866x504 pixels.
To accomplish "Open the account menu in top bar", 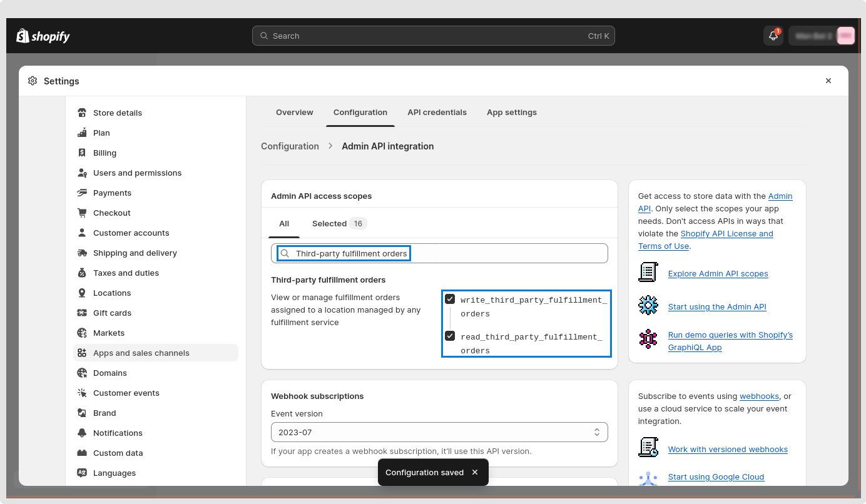I will point(822,36).
